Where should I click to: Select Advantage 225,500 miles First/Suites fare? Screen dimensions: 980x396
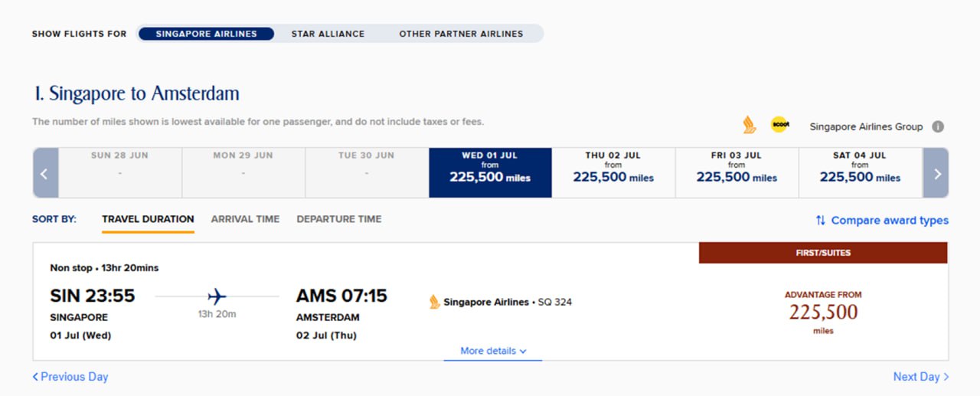[823, 313]
